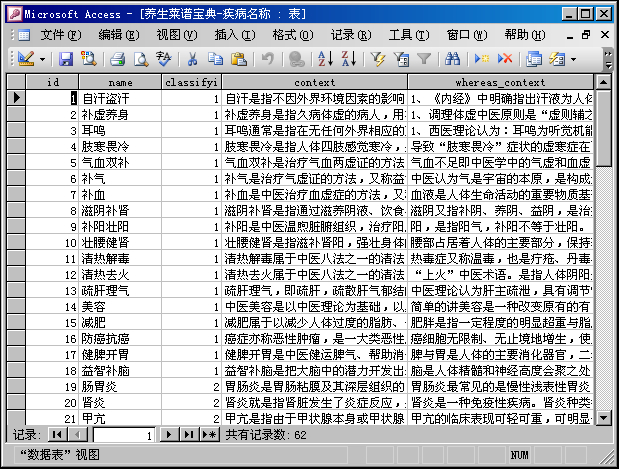Open the 帮助(H) menu

525,35
